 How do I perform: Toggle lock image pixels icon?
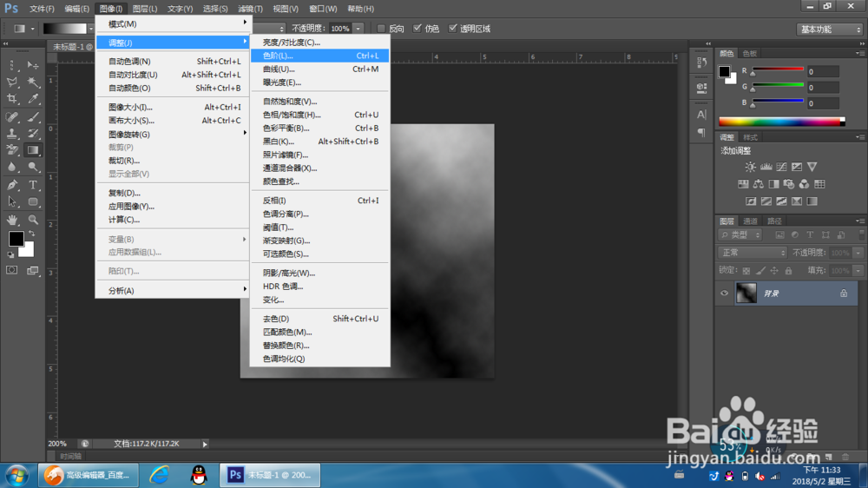point(760,270)
